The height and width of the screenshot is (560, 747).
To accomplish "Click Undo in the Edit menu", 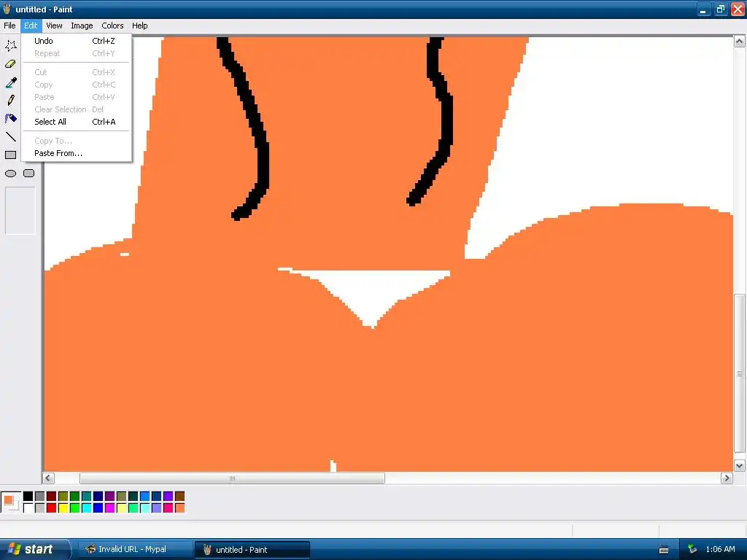I will click(x=76, y=41).
